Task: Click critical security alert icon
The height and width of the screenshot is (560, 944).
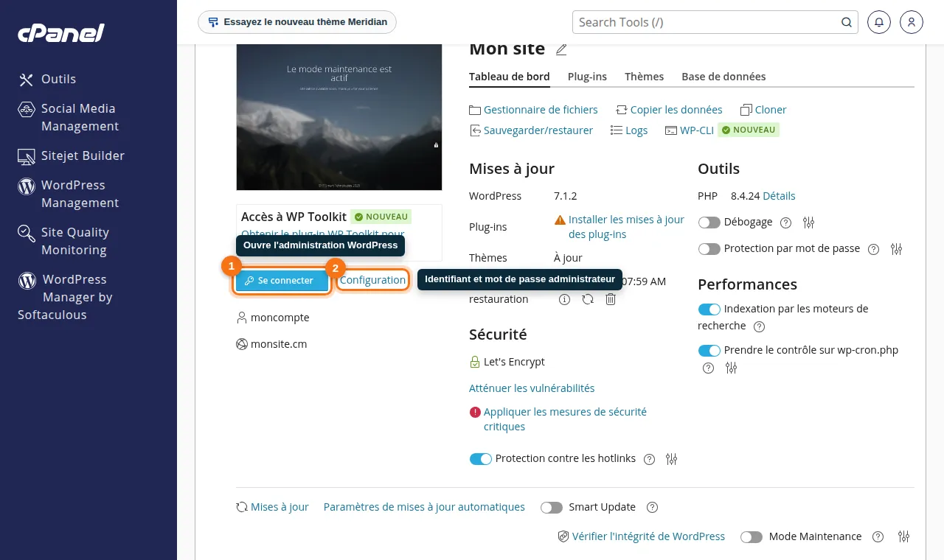Action: coord(475,412)
